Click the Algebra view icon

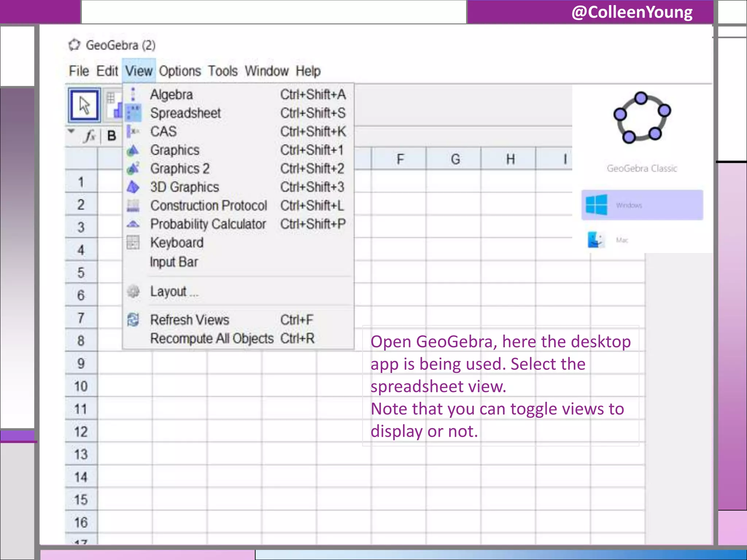point(133,94)
